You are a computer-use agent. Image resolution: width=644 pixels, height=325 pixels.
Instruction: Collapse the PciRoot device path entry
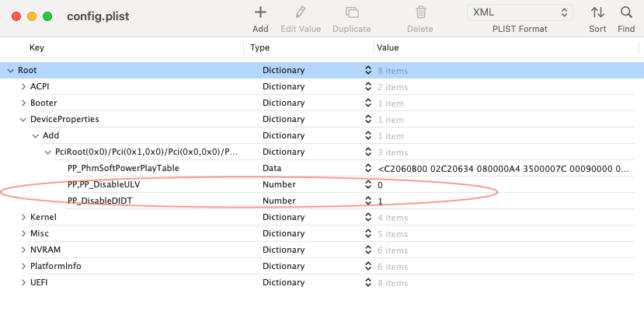48,152
